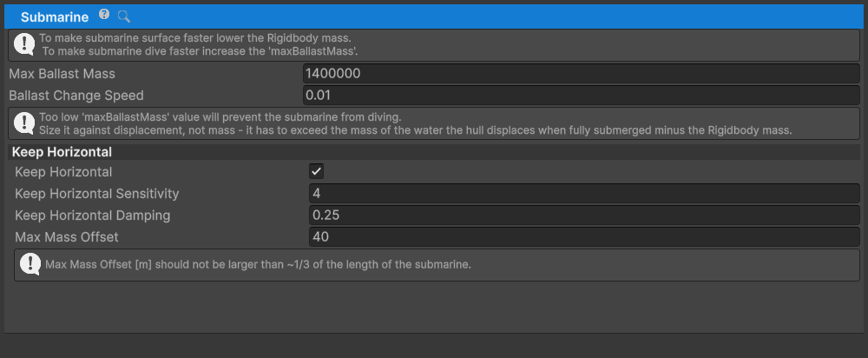Open the Submarine help question-mark icon
The image size is (868, 358).
point(104,15)
